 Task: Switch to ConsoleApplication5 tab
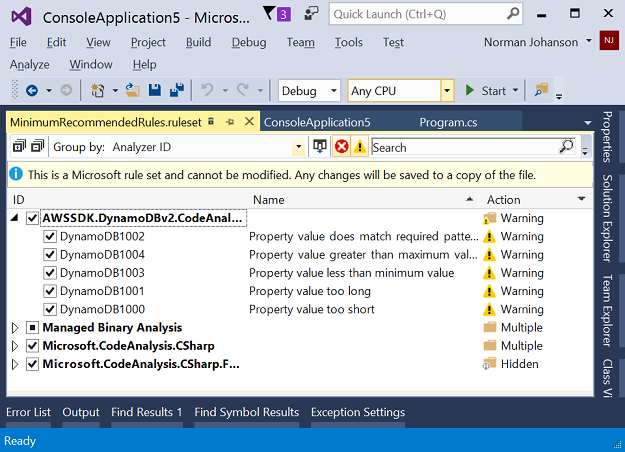tap(317, 122)
